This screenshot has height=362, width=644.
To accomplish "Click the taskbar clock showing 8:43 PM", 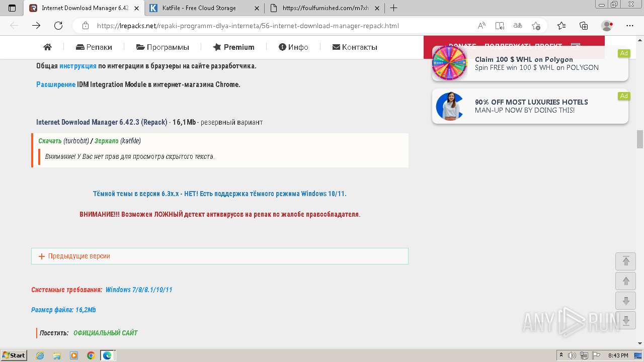I will (618, 355).
